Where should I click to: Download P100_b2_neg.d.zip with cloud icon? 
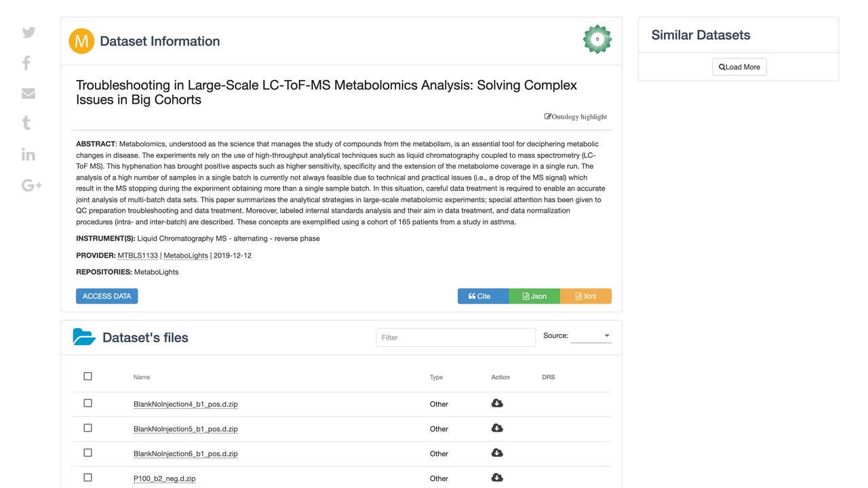pyautogui.click(x=497, y=478)
